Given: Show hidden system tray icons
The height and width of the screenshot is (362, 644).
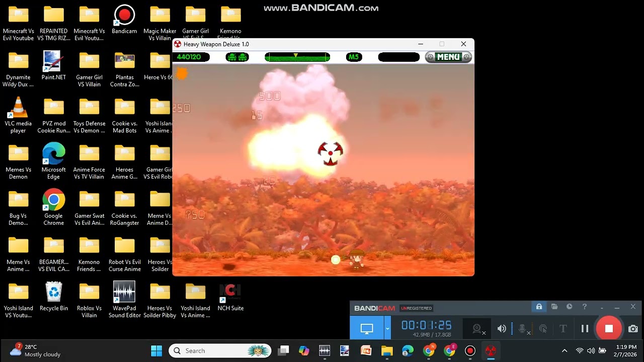Looking at the screenshot, I should [x=565, y=350].
